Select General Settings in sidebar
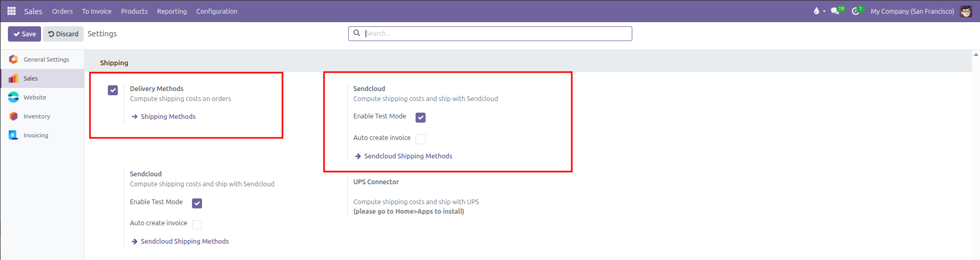Image resolution: width=980 pixels, height=260 pixels. (x=42, y=59)
